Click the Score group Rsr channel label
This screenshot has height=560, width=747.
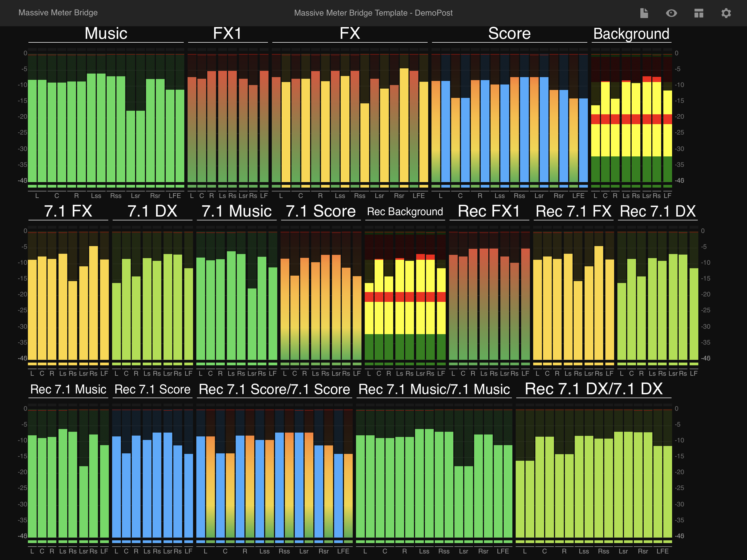[559, 196]
